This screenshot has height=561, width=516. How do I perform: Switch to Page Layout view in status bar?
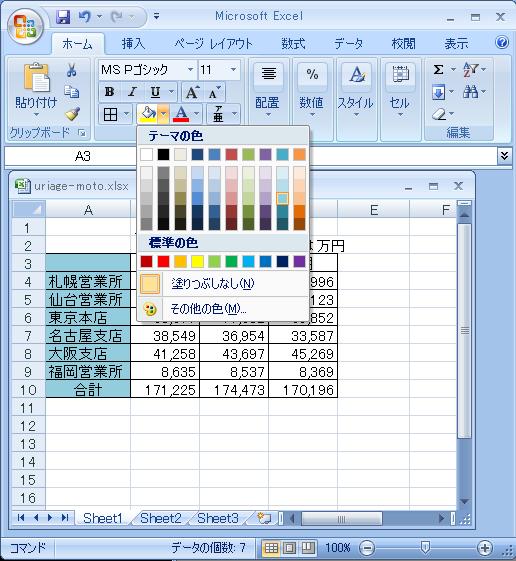click(x=289, y=548)
